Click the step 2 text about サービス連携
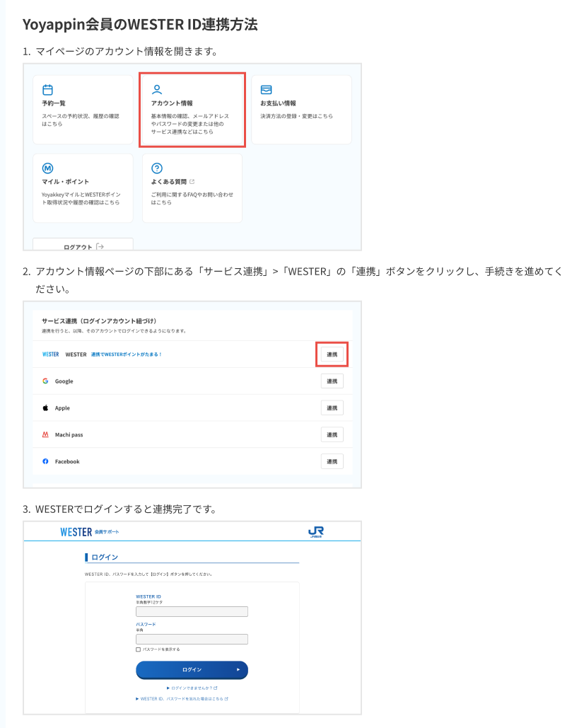This screenshot has height=728, width=572. coord(299,280)
